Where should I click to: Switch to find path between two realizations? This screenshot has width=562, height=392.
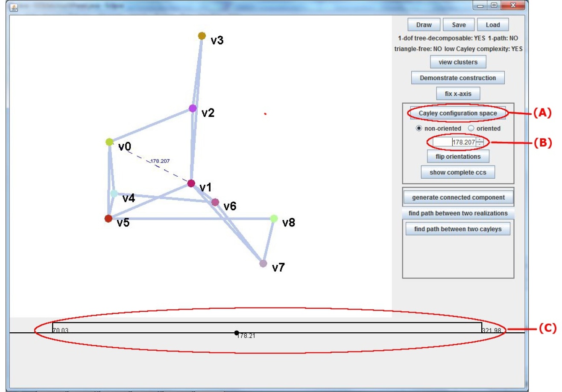[x=458, y=213]
